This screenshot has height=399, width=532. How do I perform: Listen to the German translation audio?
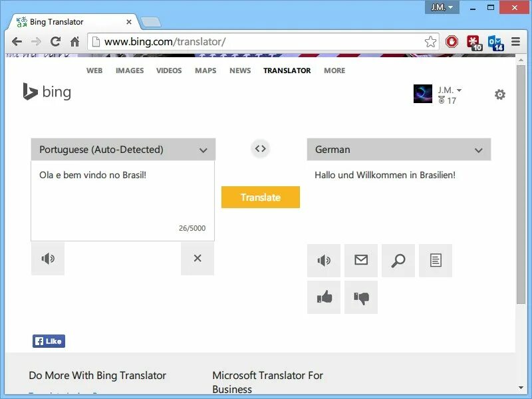(324, 261)
